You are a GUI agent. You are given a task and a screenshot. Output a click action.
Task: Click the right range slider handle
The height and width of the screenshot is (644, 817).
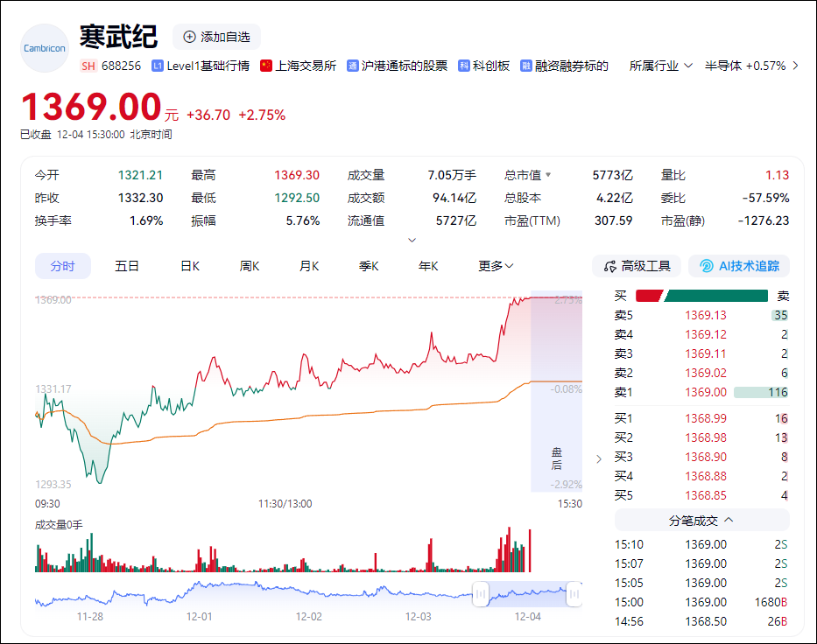coord(574,594)
